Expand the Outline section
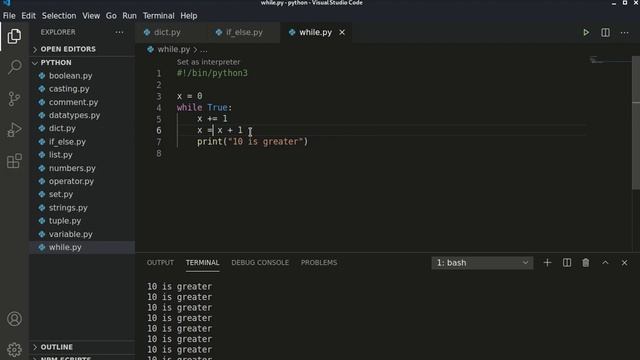This screenshot has width=640, height=360. tap(82, 347)
